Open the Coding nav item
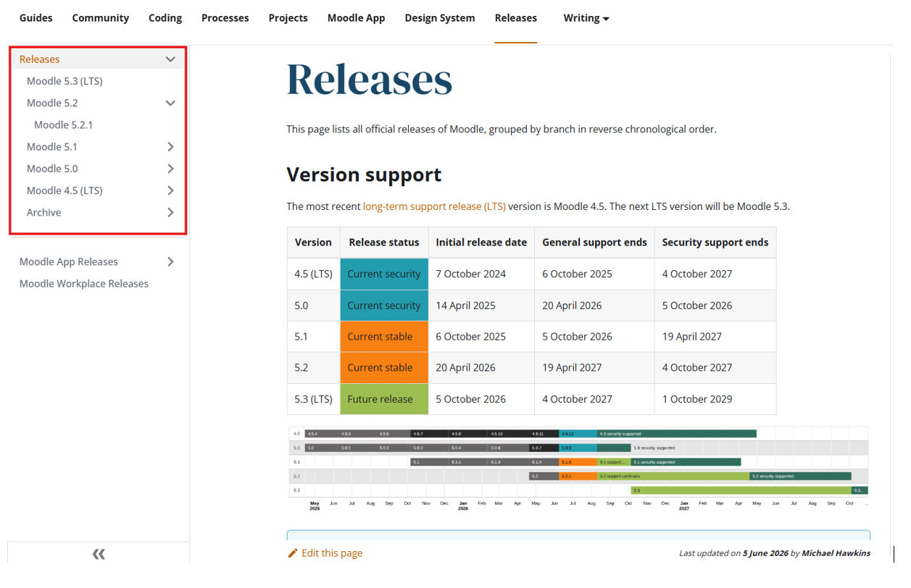Viewport: 911px width, 588px height. pyautogui.click(x=165, y=18)
